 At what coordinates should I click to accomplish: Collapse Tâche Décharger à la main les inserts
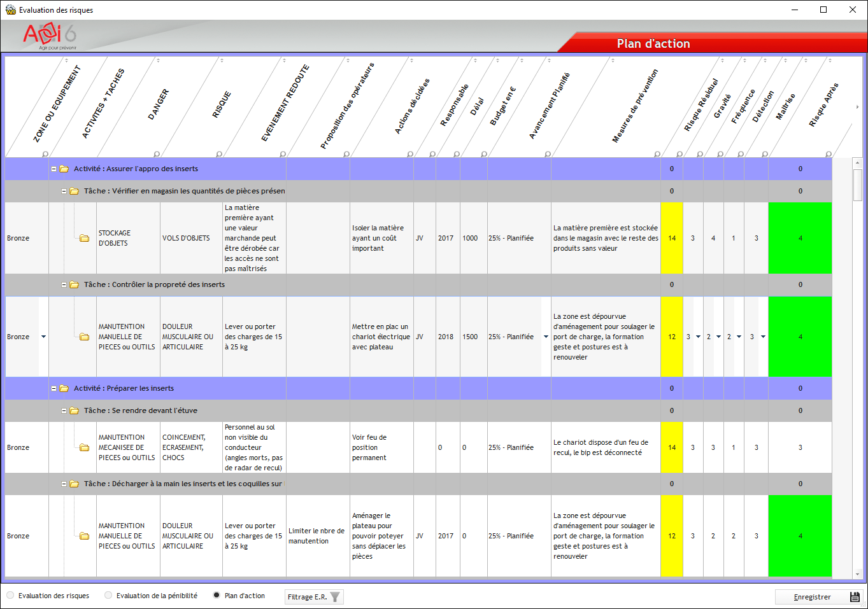click(64, 484)
